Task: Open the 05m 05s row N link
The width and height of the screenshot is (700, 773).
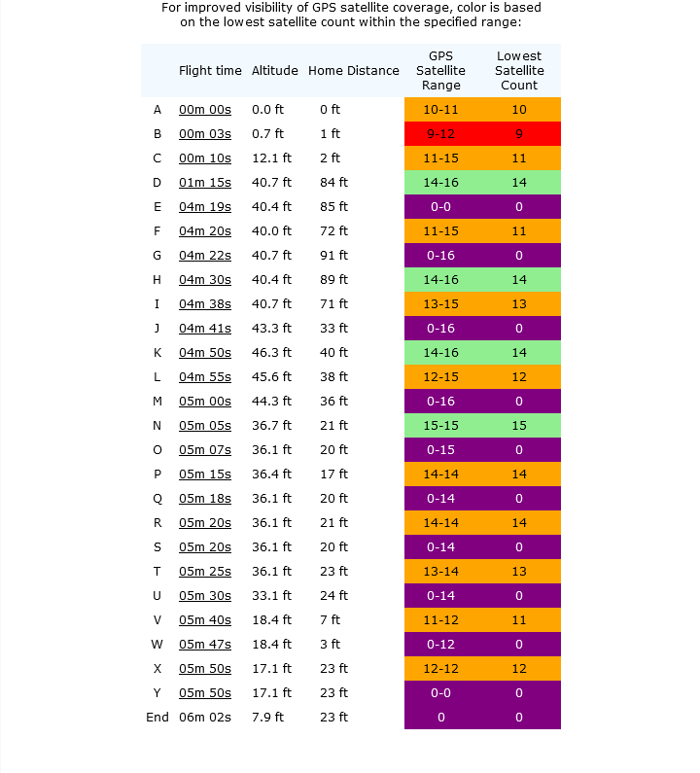Action: [204, 426]
